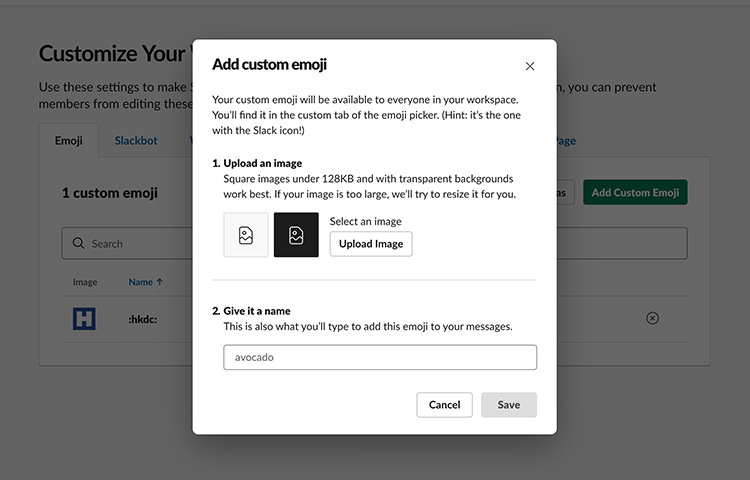Select the :hkdc: emoji name

pyautogui.click(x=143, y=319)
